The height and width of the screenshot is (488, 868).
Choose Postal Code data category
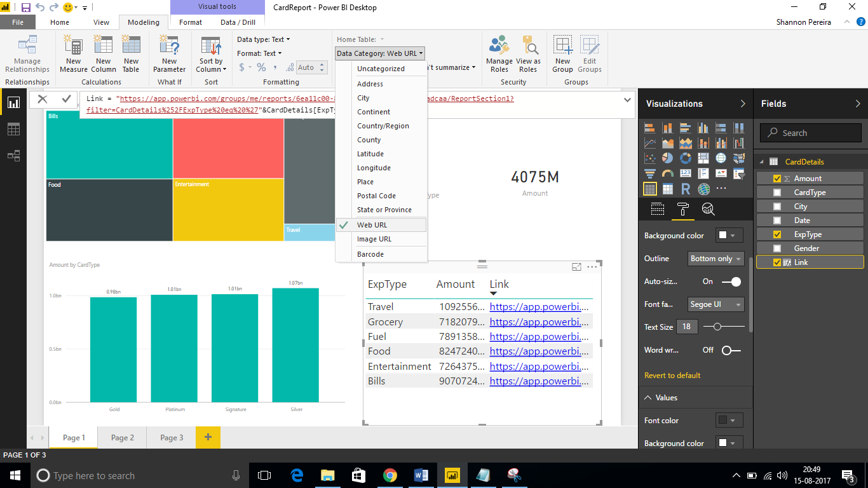click(x=381, y=196)
